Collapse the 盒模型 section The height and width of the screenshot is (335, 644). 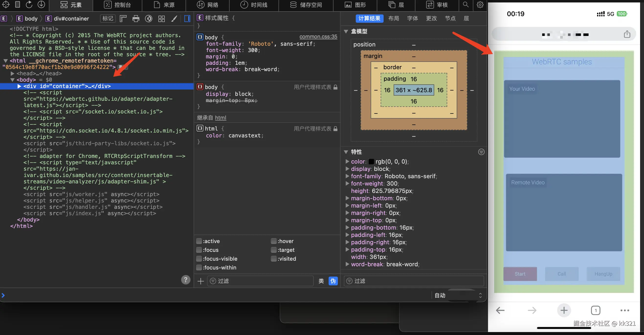click(346, 31)
